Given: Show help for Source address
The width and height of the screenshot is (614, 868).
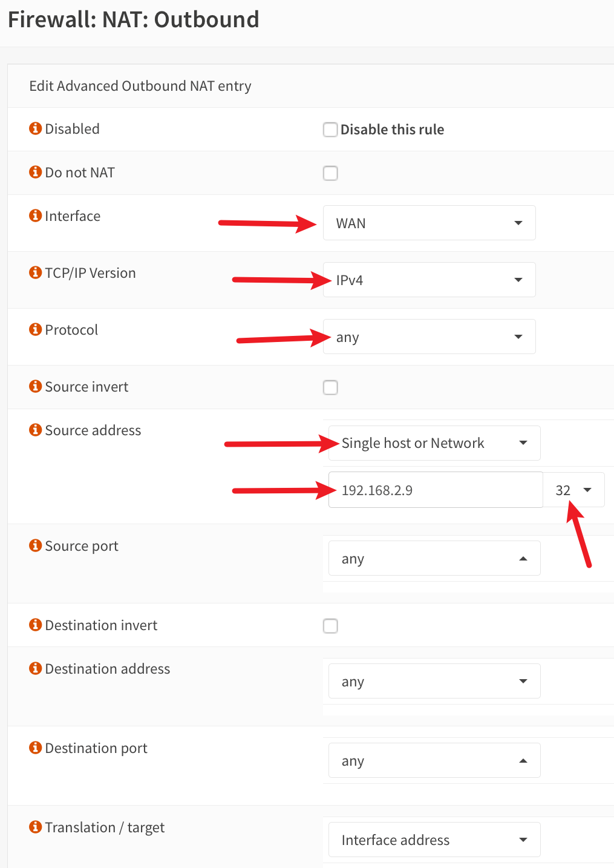Looking at the screenshot, I should click(x=36, y=430).
